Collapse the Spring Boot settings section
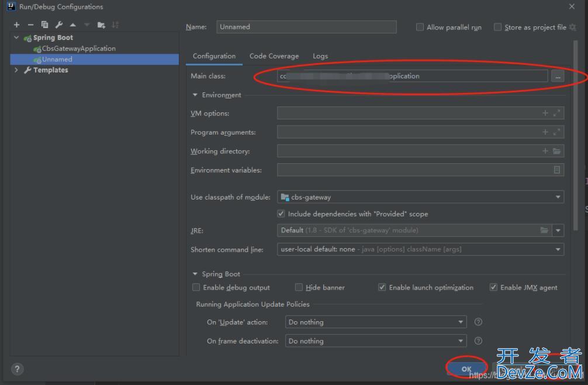 coord(195,274)
